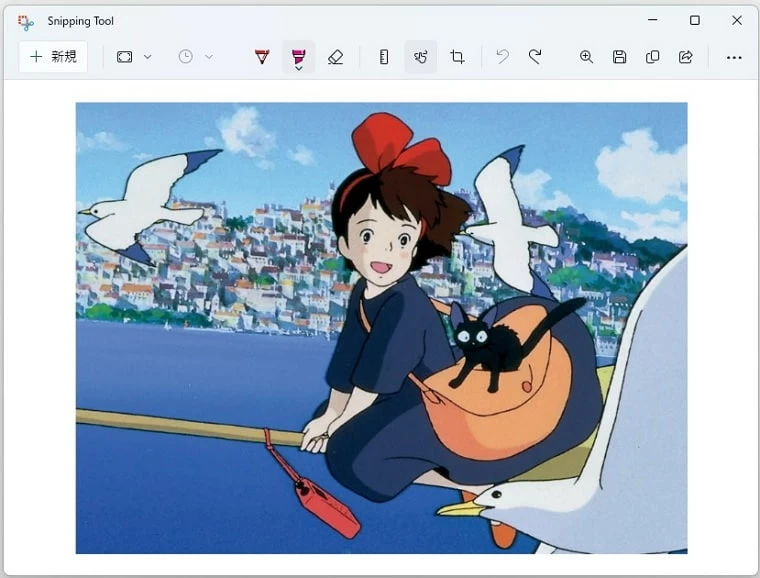This screenshot has width=760, height=578.
Task: Click the captured anime image in the canvas
Action: point(381,328)
